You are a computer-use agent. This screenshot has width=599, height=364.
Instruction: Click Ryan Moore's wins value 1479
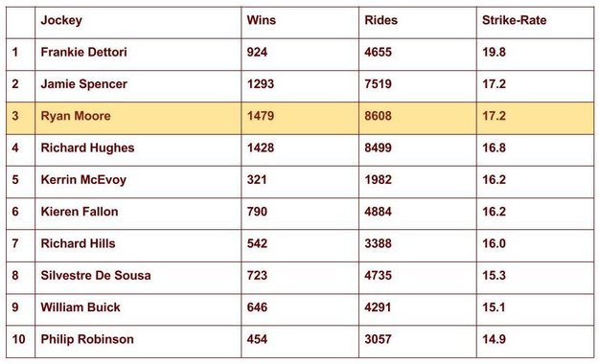tap(260, 116)
